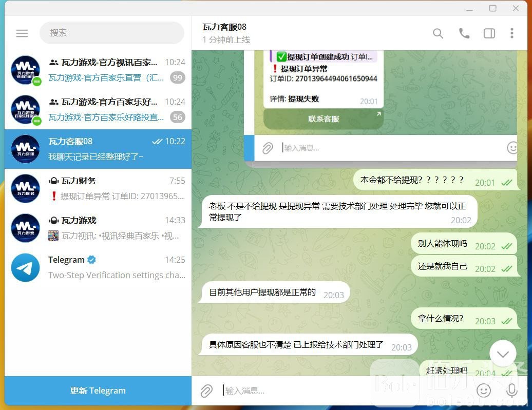This screenshot has height=410, width=532.
Task: Jump to latest messages with down arrow
Action: 503,354
